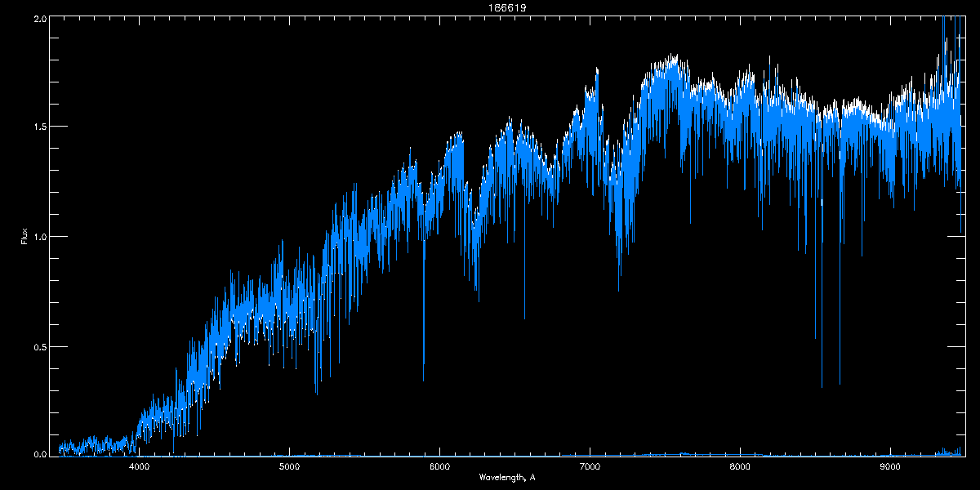Image resolution: width=980 pixels, height=490 pixels.
Task: Click the 1.0 y-axis tick label
Action: click(39, 237)
